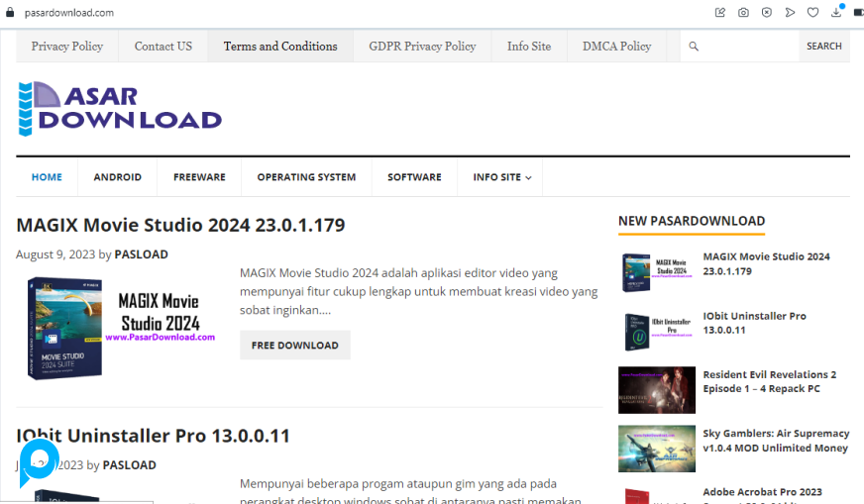Expand the INFO SITE dropdown menu
Screen dimensions: 864x504
(x=501, y=177)
